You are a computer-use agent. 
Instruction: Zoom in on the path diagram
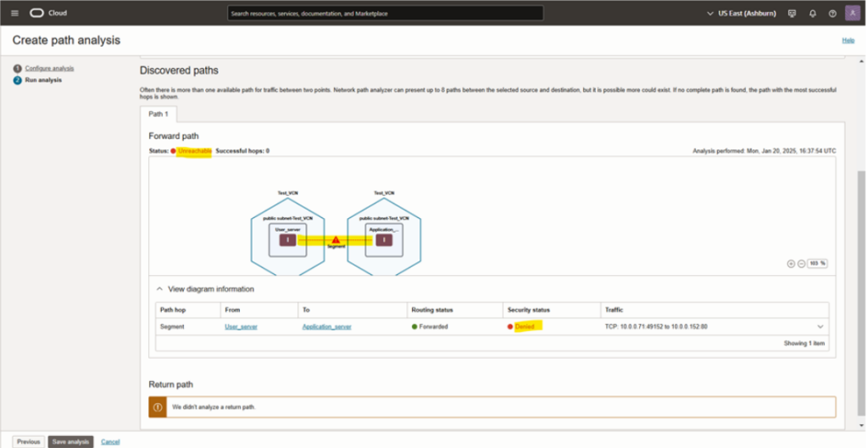tap(791, 263)
